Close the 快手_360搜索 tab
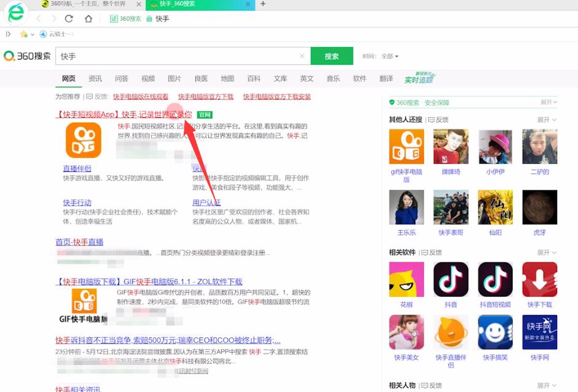The width and height of the screenshot is (578, 392). click(x=248, y=4)
